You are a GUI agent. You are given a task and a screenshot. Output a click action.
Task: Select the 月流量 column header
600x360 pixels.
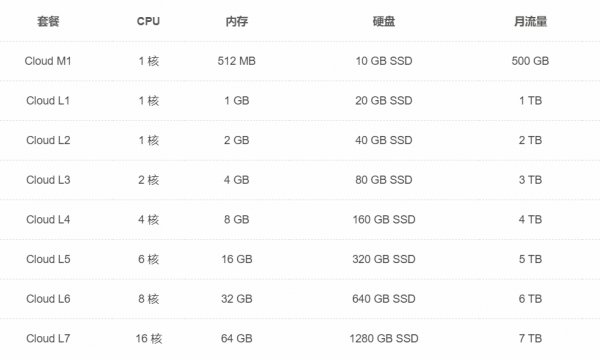pos(530,21)
